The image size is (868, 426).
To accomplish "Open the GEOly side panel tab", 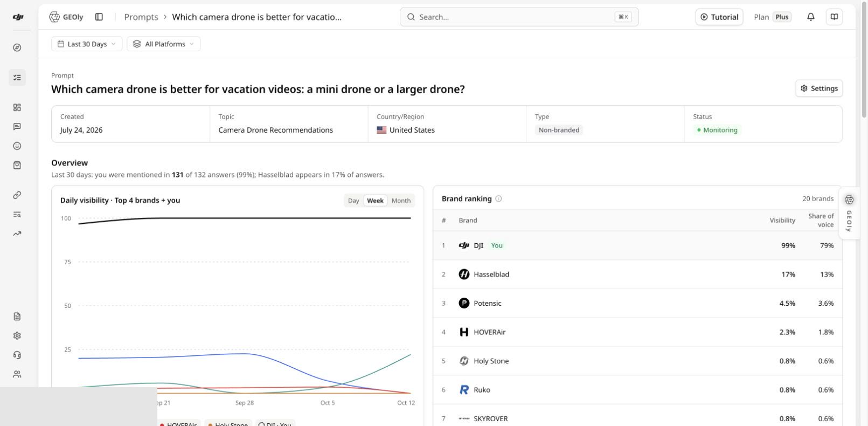I will click(x=849, y=213).
